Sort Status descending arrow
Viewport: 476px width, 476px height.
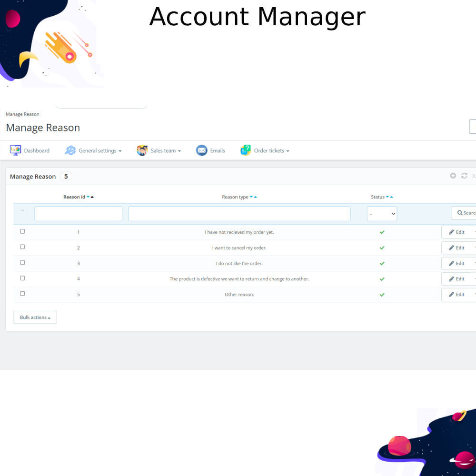pyautogui.click(x=387, y=197)
